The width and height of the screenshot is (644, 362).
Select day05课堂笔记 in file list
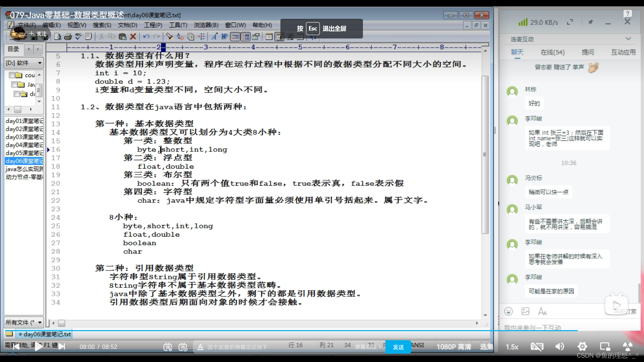coord(24,153)
